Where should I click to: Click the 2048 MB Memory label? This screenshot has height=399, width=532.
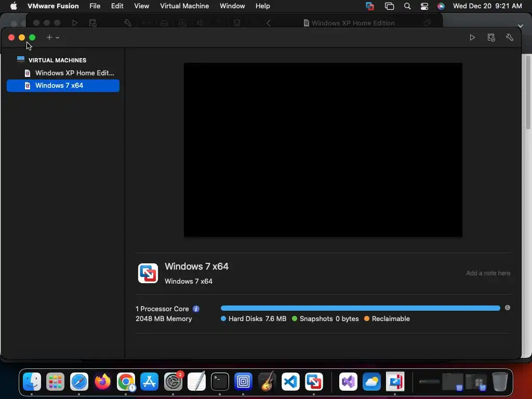point(164,318)
